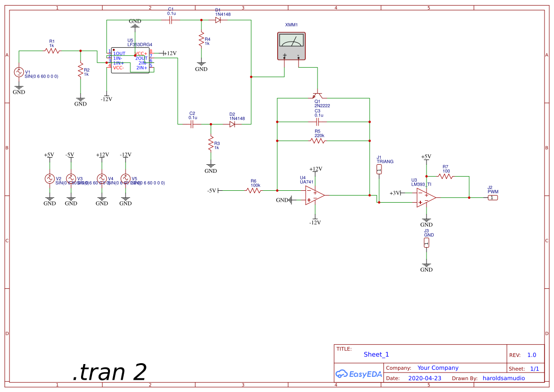Select the J1 TRIANG connector pin
The height and width of the screenshot is (392, 554).
(x=379, y=169)
